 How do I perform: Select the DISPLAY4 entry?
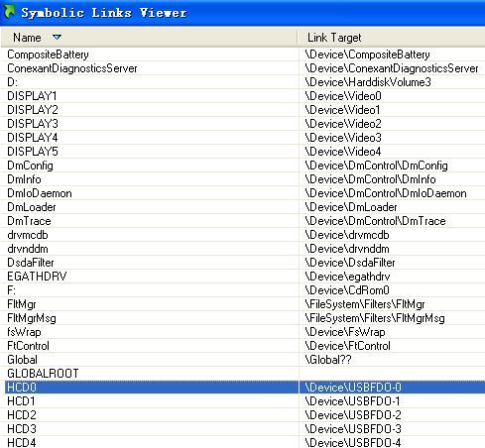coord(33,138)
